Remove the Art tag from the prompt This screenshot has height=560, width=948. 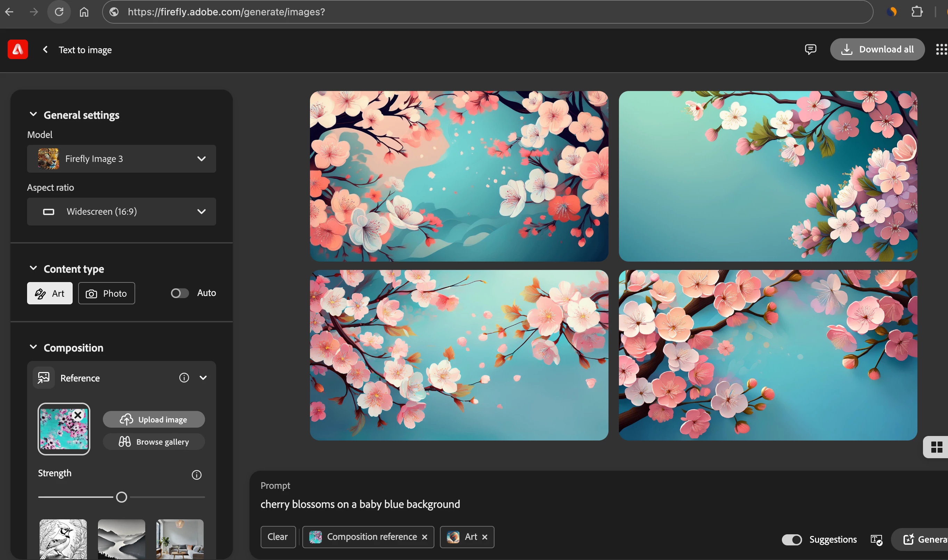pyautogui.click(x=485, y=537)
